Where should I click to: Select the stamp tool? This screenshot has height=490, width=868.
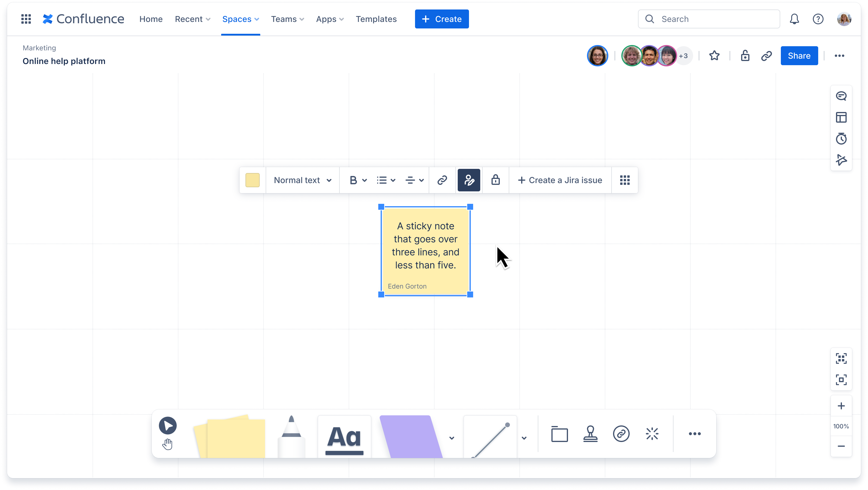click(590, 433)
